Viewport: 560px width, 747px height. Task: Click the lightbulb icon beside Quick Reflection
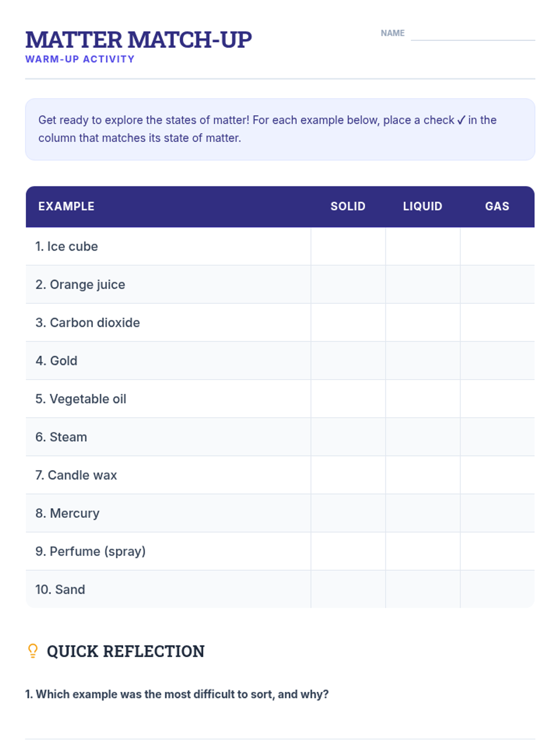(x=33, y=651)
